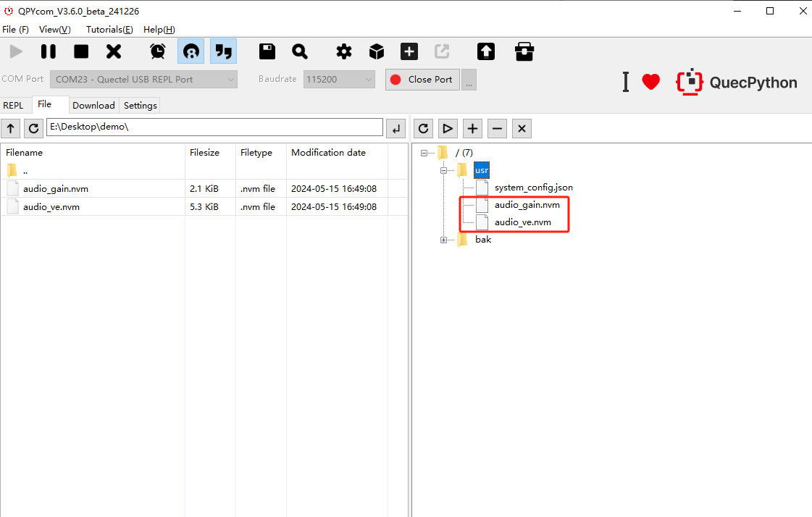This screenshot has width=812, height=517.
Task: Click the save floppy disk icon
Action: tap(267, 51)
